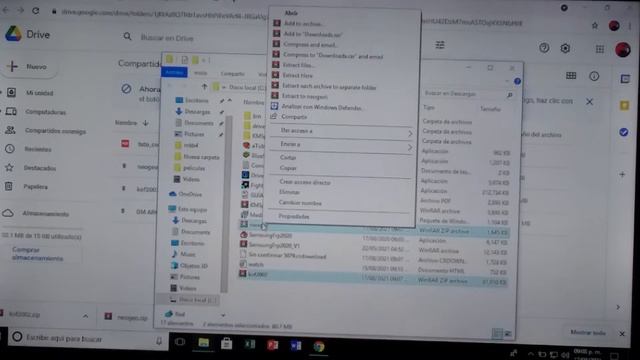Open the Keep icon in Drive side panel
Screen dimensions: 640x360
[x=624, y=106]
